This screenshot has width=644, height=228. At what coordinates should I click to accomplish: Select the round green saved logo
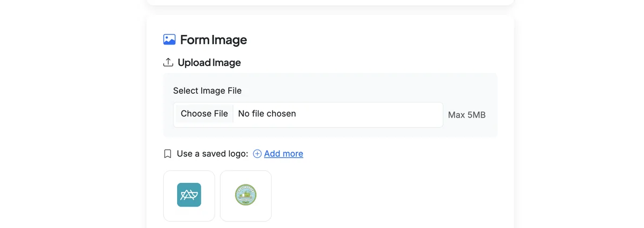(x=246, y=195)
